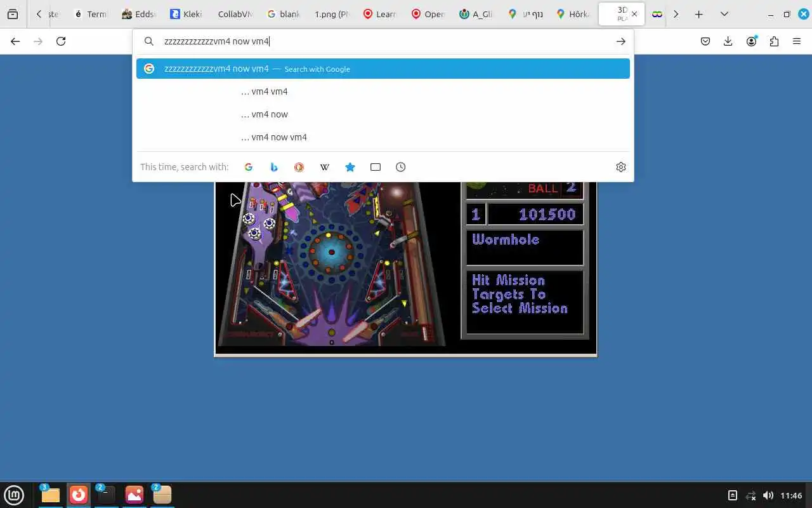Click the browser icon in taskbar
Viewport: 812px width, 508px height.
(x=79, y=495)
